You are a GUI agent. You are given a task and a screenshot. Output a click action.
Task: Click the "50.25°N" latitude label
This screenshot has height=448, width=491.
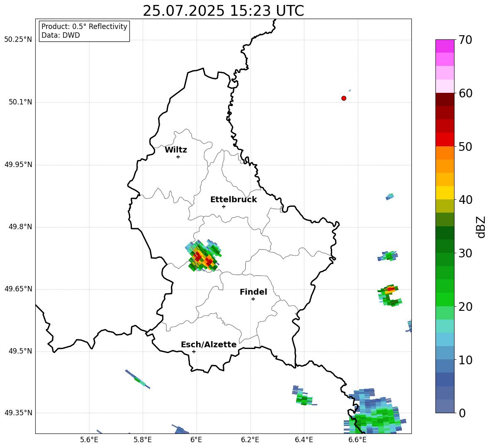18,39
